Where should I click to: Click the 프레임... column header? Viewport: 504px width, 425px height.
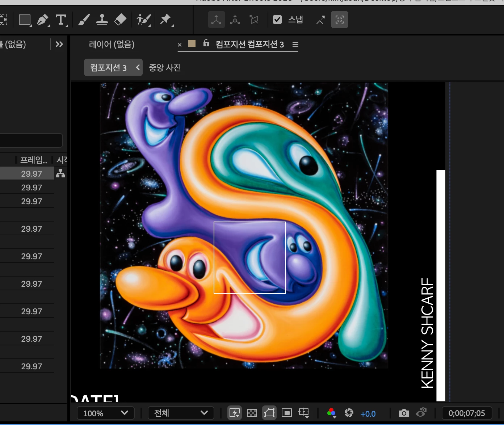coord(34,160)
